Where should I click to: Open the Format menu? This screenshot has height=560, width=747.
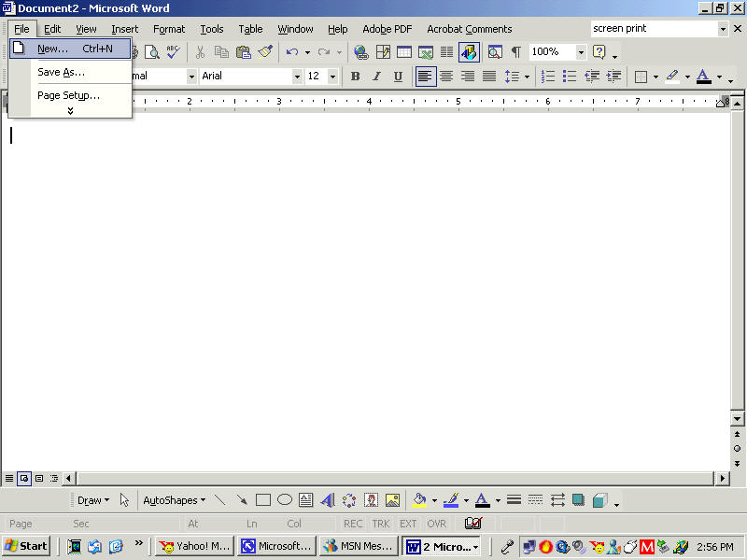click(x=169, y=29)
